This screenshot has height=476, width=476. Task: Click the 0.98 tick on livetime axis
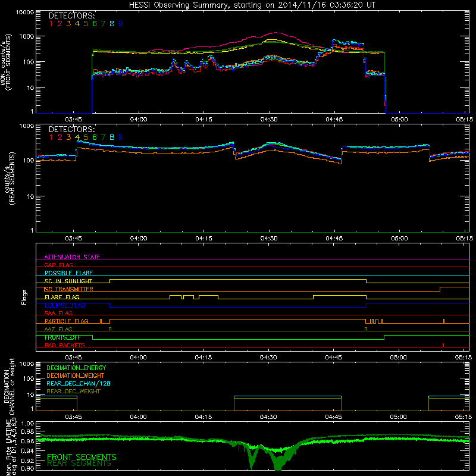27,431
